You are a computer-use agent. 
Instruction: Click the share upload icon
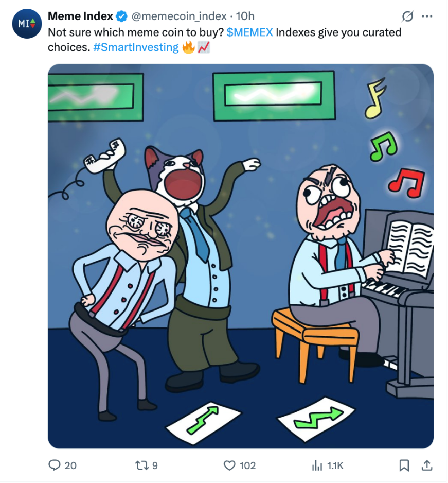click(427, 465)
